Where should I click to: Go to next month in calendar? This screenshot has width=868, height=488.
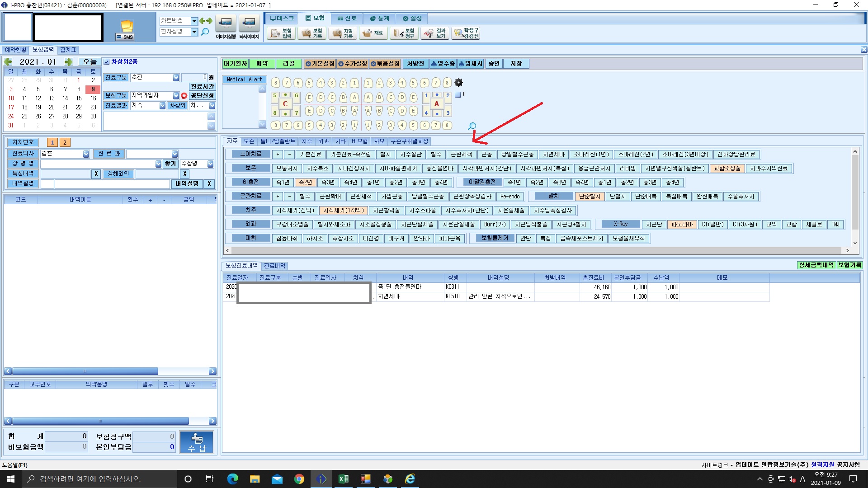[69, 62]
